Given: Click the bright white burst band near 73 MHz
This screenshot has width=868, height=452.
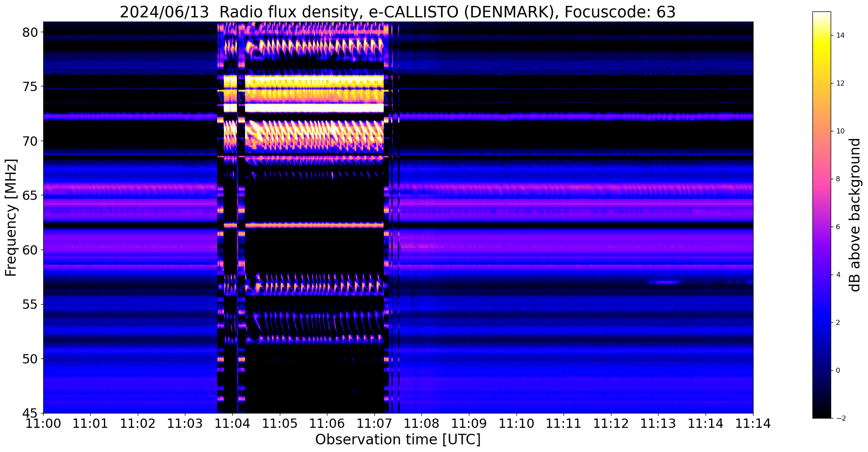Looking at the screenshot, I should (314, 108).
